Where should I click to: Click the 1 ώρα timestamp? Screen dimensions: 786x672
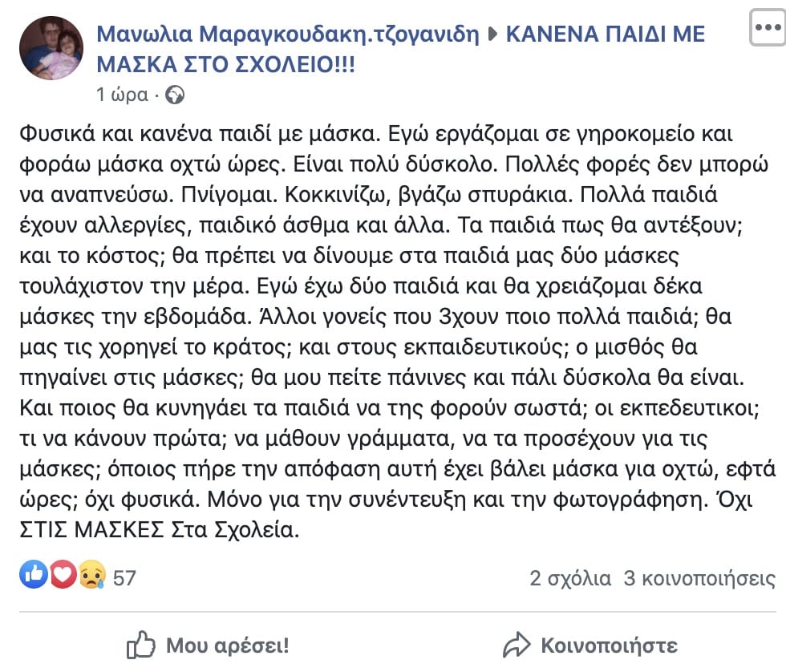pos(122,94)
